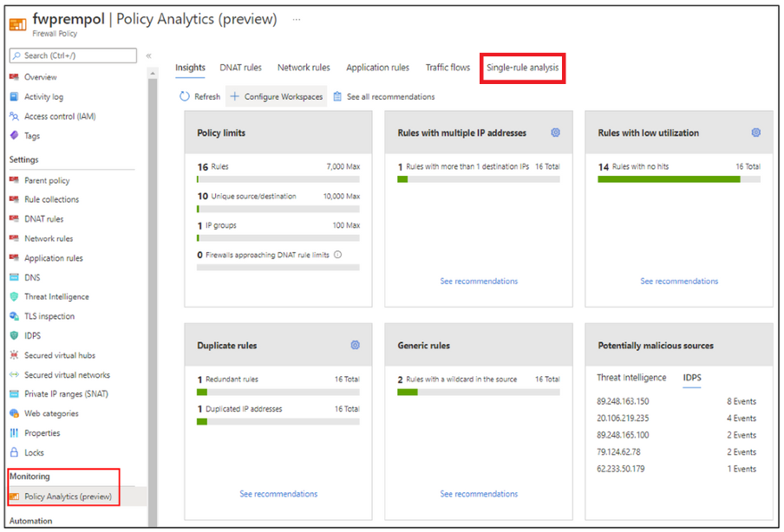Viewport: 784px width, 532px height.
Task: Click the Secured virtual hubs icon
Action: pos(14,355)
